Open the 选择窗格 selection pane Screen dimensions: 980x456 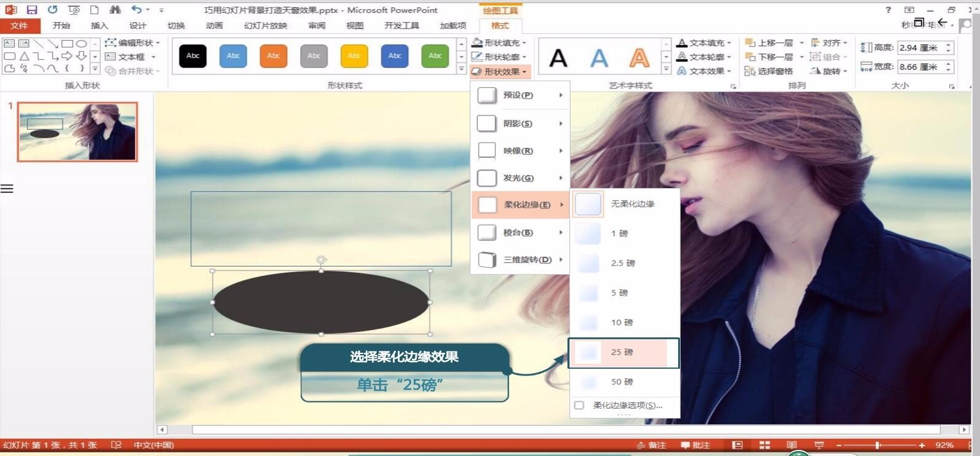769,71
